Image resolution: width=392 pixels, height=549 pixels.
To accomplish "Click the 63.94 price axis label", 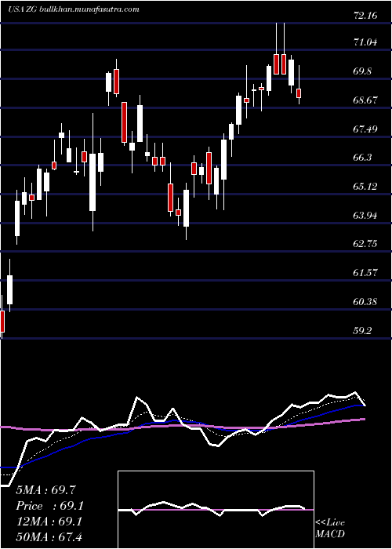I will [365, 216].
